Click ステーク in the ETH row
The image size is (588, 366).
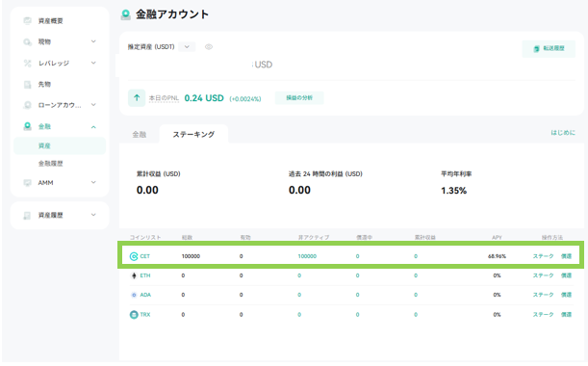tap(543, 275)
